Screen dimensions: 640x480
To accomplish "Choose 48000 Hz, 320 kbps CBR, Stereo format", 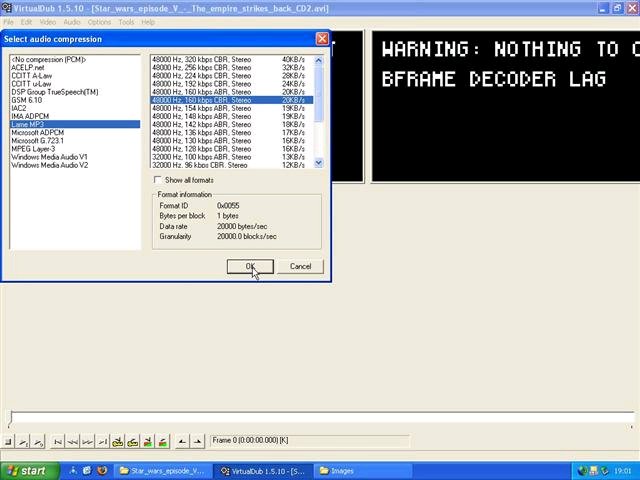I will [232, 60].
